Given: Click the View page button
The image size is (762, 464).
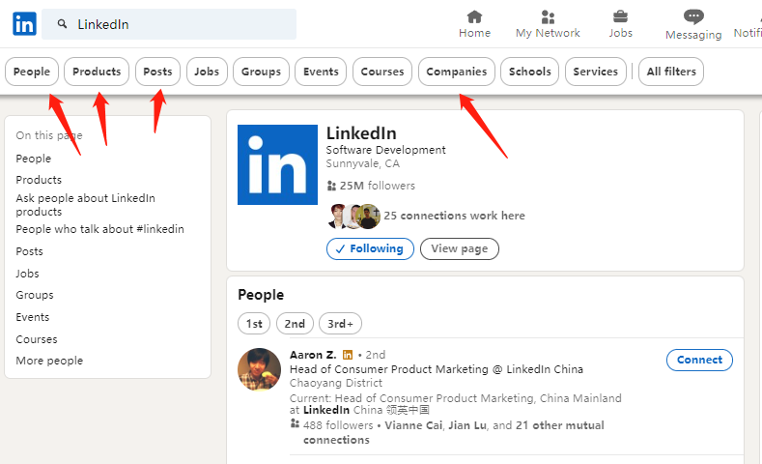Looking at the screenshot, I should (459, 249).
